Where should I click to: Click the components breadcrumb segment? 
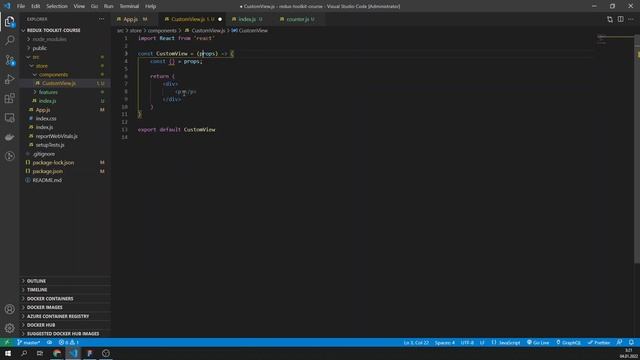click(162, 31)
